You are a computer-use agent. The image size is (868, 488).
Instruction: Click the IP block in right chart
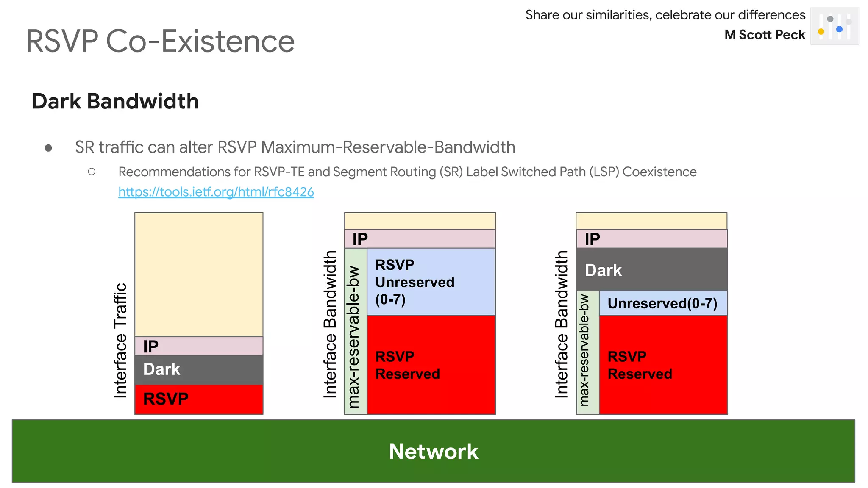click(x=651, y=239)
